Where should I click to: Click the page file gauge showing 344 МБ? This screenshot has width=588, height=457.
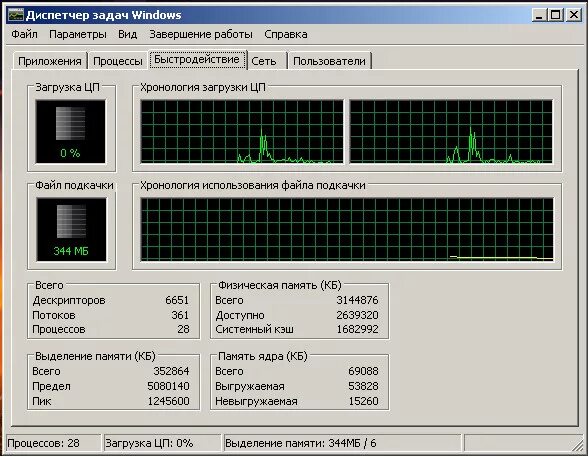pyautogui.click(x=71, y=229)
